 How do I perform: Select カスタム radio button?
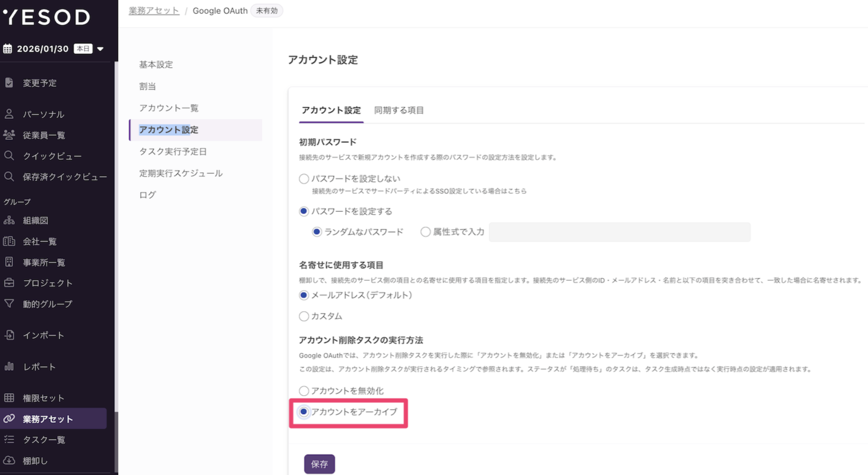tap(304, 316)
